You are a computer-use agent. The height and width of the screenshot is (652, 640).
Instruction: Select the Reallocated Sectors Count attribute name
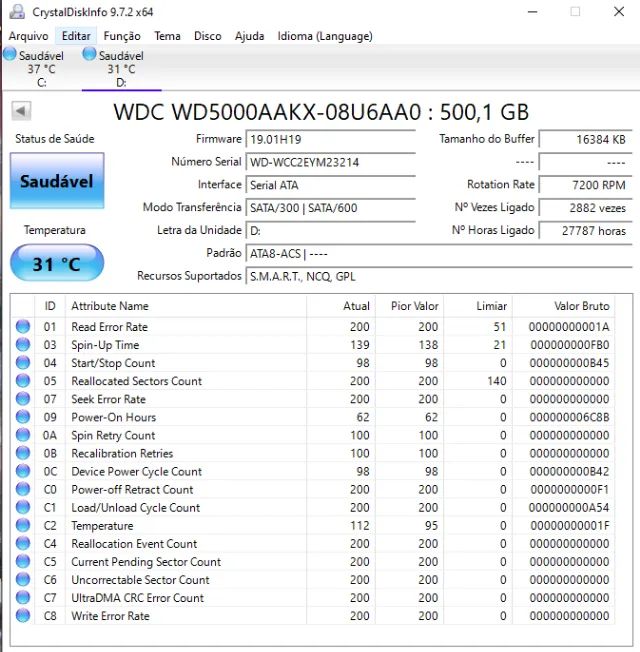click(136, 381)
